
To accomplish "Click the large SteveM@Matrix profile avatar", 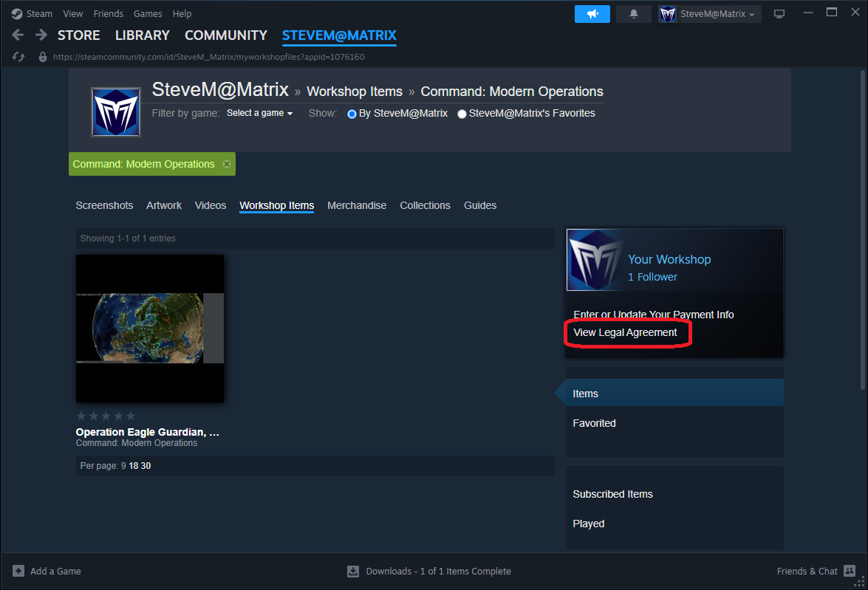I will point(116,112).
